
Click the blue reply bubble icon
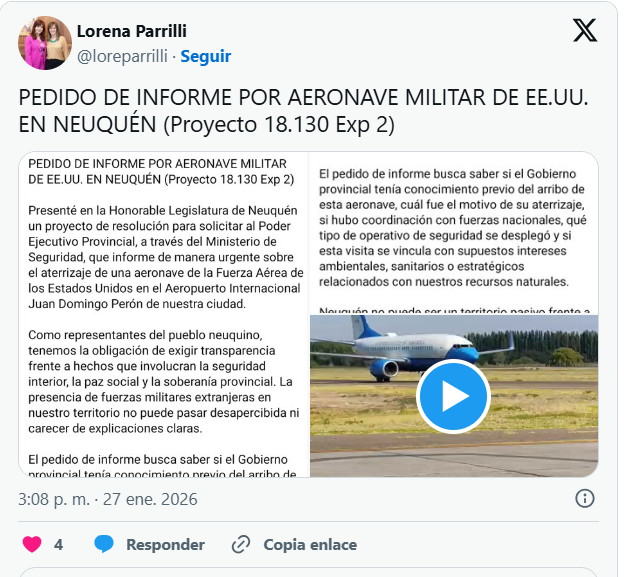click(x=104, y=544)
